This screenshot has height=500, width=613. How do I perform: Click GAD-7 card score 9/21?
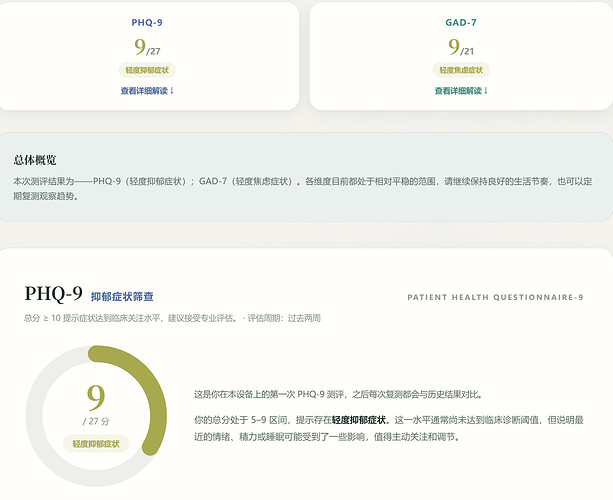tap(461, 47)
